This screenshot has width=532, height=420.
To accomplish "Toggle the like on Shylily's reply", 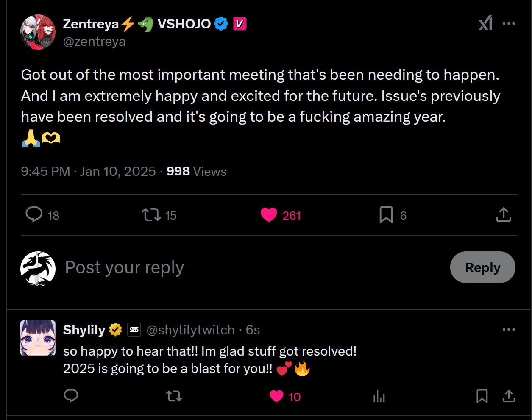I will click(x=276, y=396).
